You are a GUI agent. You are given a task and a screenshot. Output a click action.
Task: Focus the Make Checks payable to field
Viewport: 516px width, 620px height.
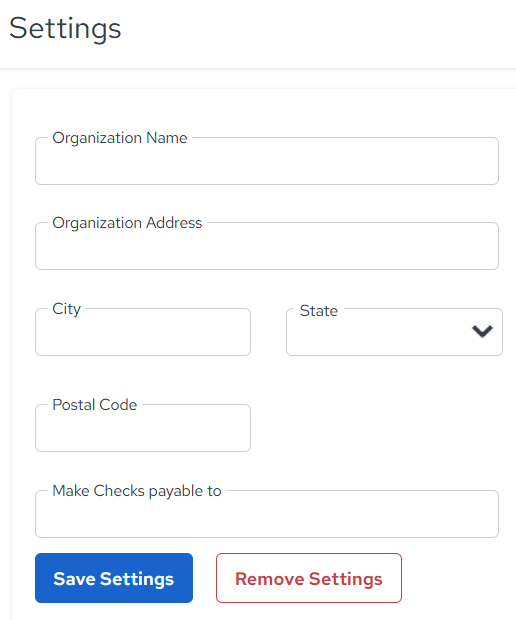pos(267,514)
